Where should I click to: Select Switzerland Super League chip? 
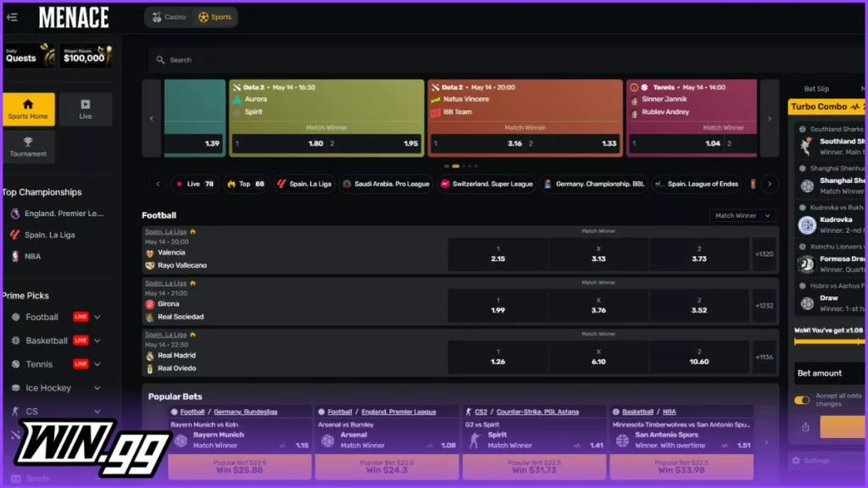(487, 184)
